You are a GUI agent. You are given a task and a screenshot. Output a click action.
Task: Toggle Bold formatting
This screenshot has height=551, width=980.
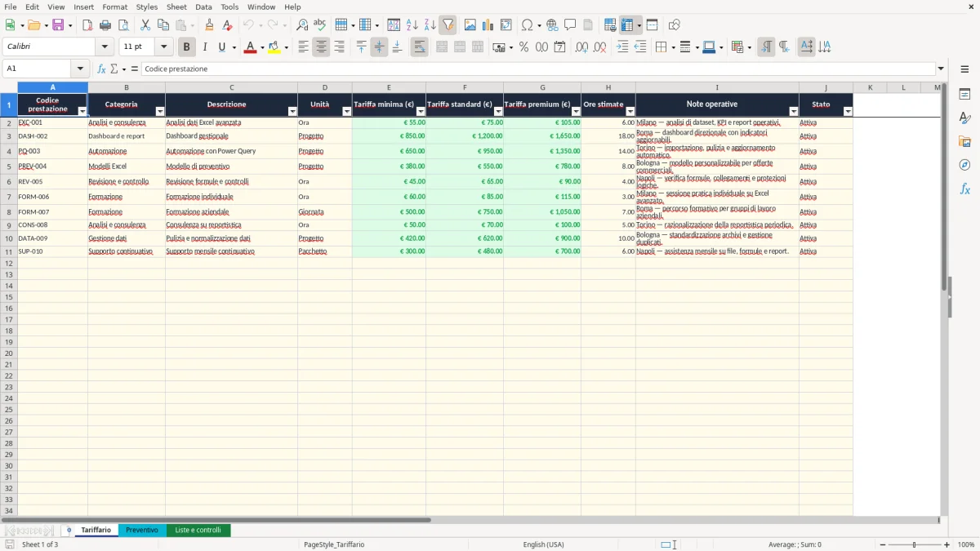[186, 47]
